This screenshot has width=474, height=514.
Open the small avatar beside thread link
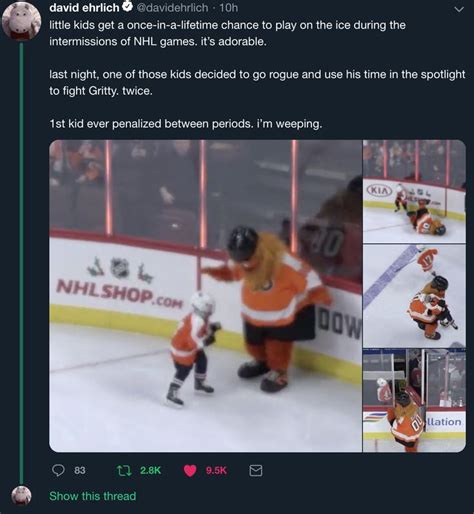[21, 495]
